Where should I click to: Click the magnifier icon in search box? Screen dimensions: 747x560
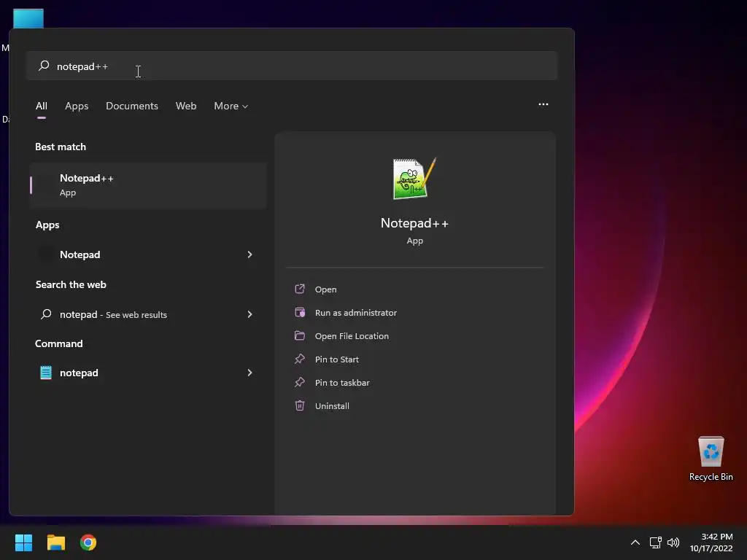[x=44, y=66]
